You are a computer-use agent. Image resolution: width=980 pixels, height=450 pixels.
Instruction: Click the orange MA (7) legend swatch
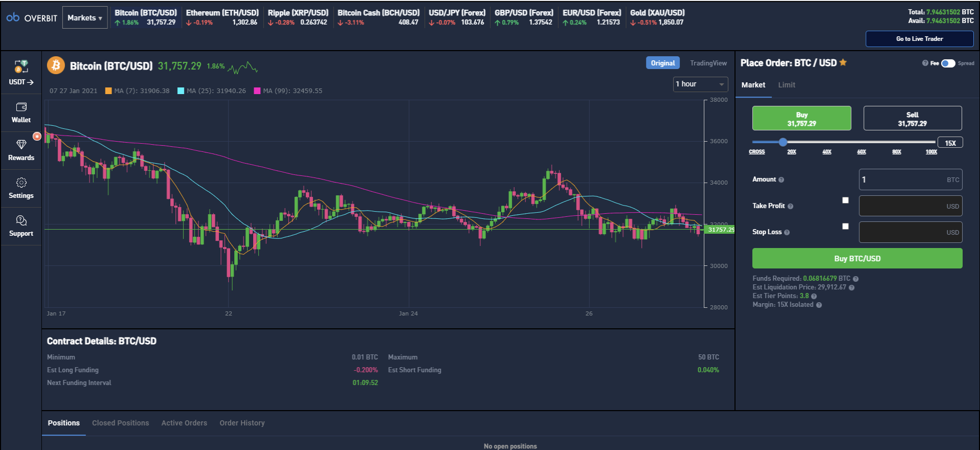click(x=108, y=91)
